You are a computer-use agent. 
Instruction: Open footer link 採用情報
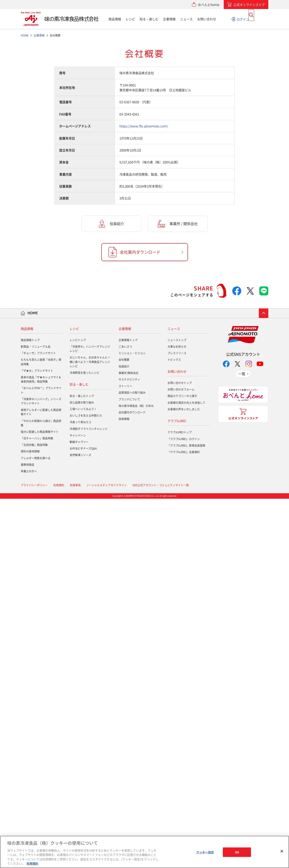pyautogui.click(x=124, y=419)
